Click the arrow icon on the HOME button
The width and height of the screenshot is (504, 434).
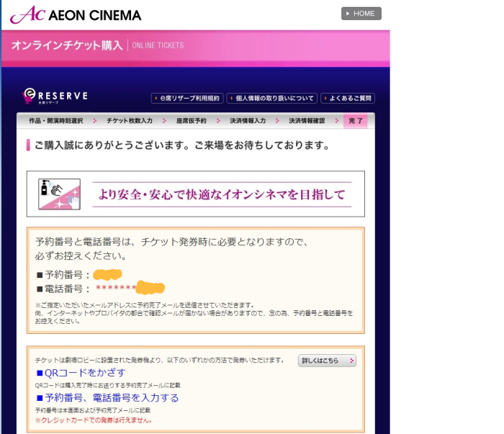(x=348, y=14)
